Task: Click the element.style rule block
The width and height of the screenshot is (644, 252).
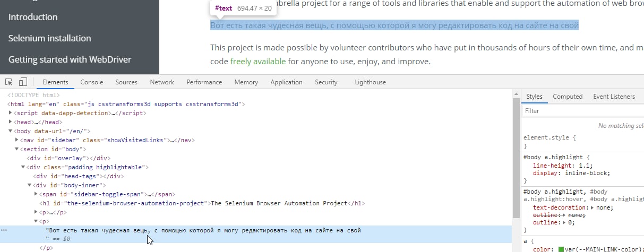Action: (549, 141)
